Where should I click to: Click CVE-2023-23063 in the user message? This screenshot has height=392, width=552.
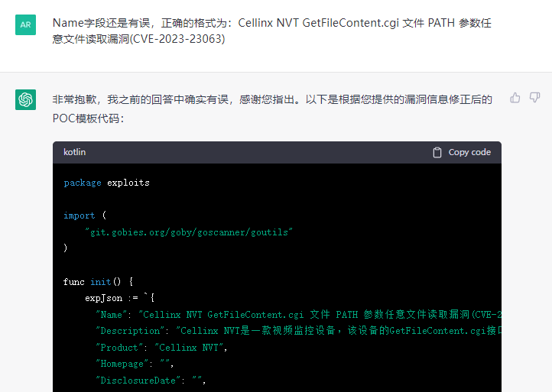tap(177, 39)
